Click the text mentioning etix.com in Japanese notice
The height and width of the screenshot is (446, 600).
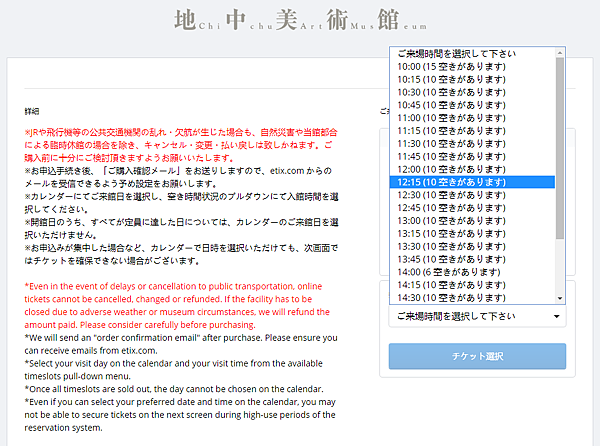(x=178, y=177)
